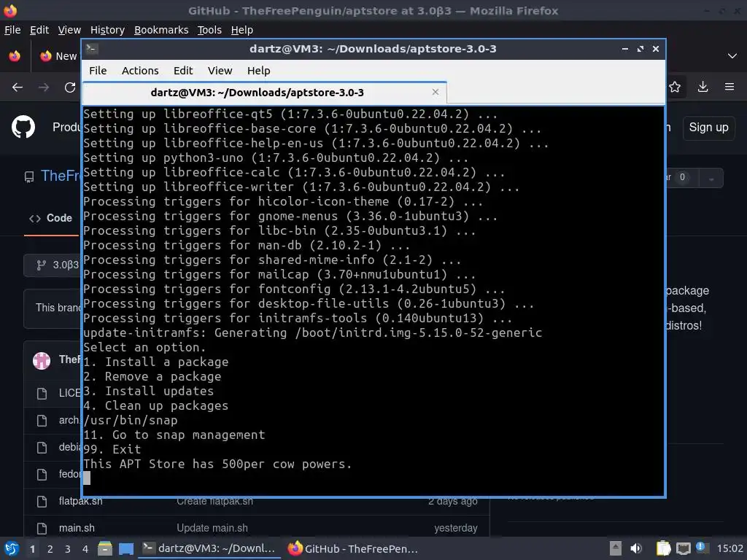Click the GitHub Octocat logo
Image resolution: width=747 pixels, height=560 pixels.
click(23, 127)
